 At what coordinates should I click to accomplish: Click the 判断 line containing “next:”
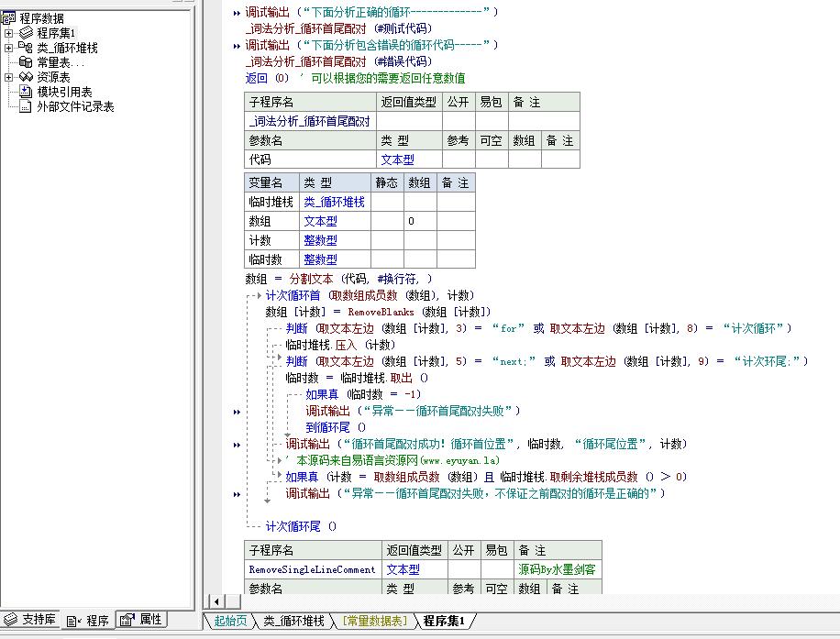547,361
